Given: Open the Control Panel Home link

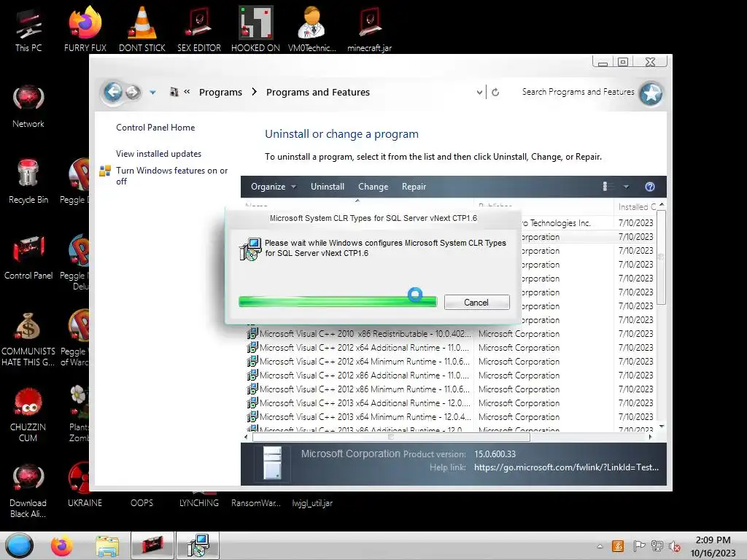Looking at the screenshot, I should (x=155, y=128).
